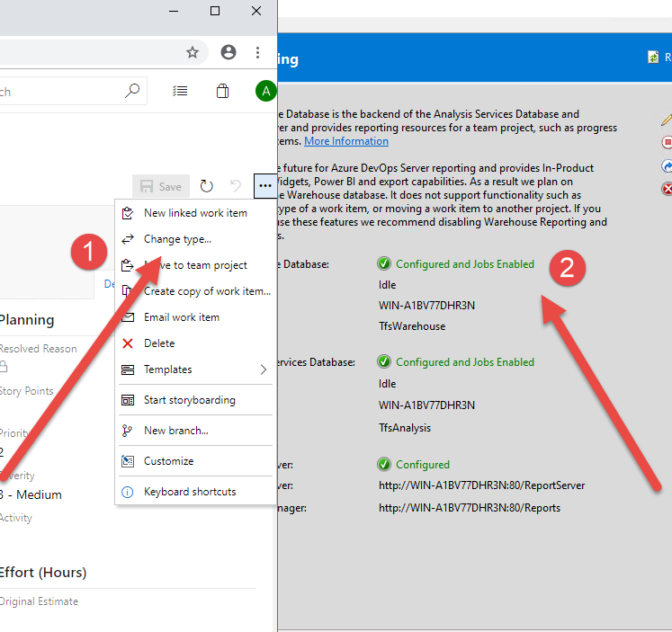Refresh the work item
672x632 pixels.
(x=207, y=186)
